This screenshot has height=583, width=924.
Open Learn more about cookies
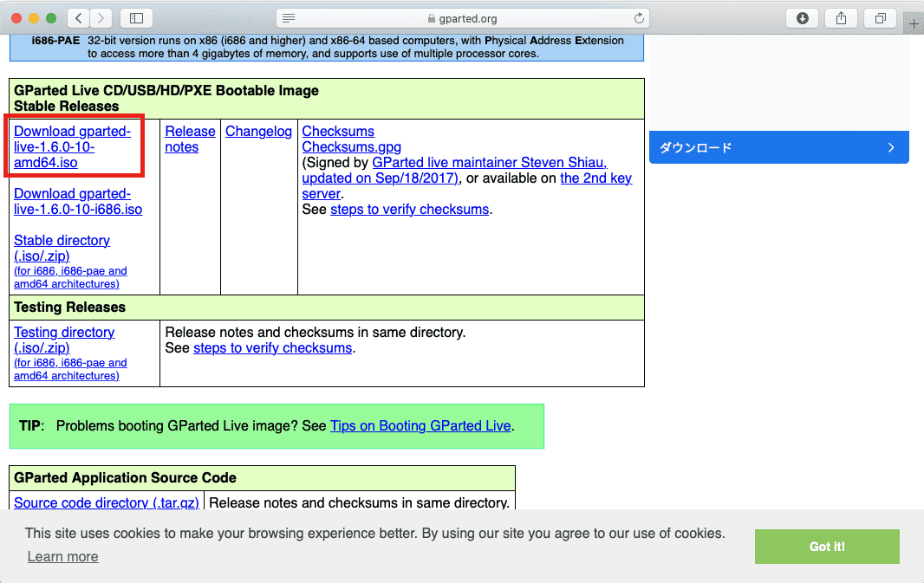click(x=63, y=556)
